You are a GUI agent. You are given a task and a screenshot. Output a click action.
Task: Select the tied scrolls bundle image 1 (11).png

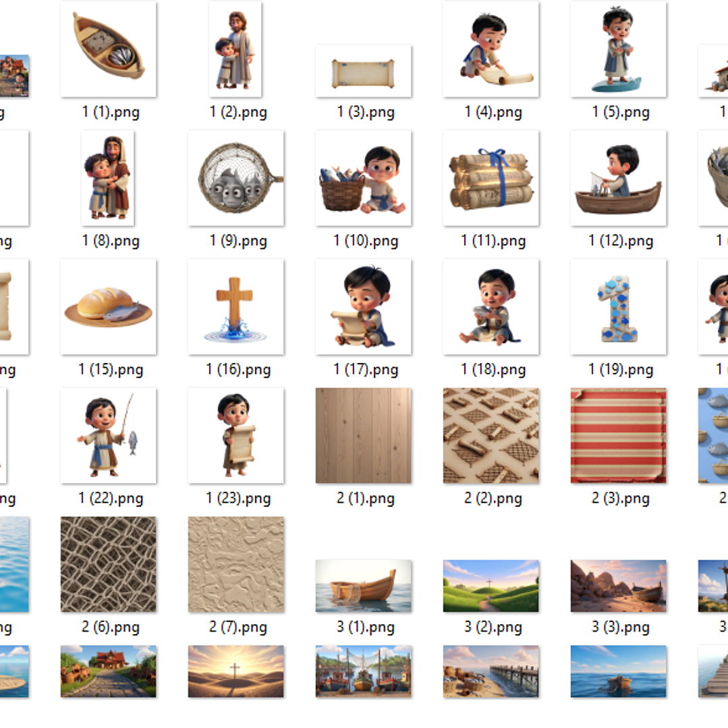pyautogui.click(x=491, y=178)
